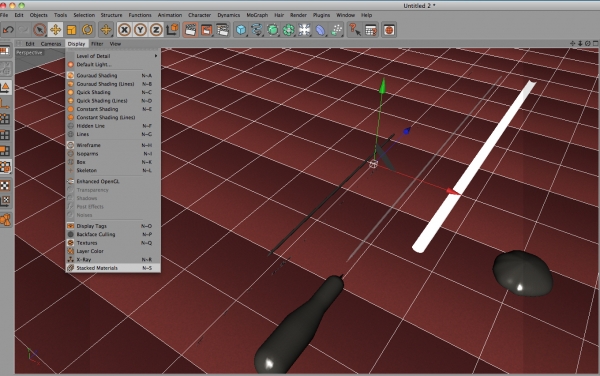Click the Render to Picture Viewer clapperboard
Viewport: 600px width, 376px height.
(206, 29)
